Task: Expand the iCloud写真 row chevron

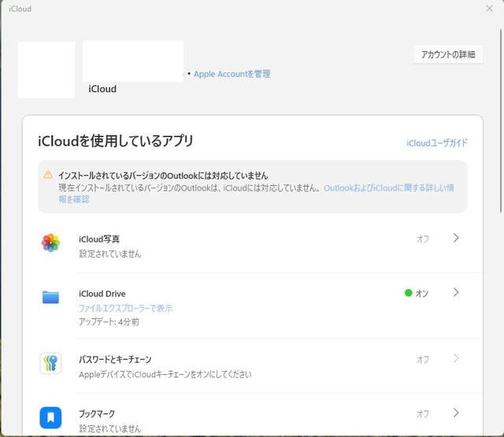Action: point(456,238)
